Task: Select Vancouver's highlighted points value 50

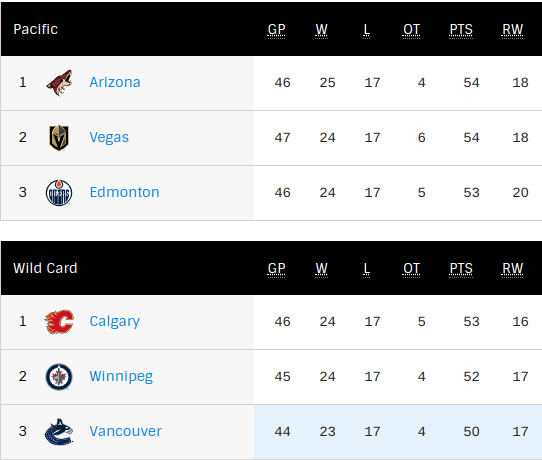Action: point(471,432)
